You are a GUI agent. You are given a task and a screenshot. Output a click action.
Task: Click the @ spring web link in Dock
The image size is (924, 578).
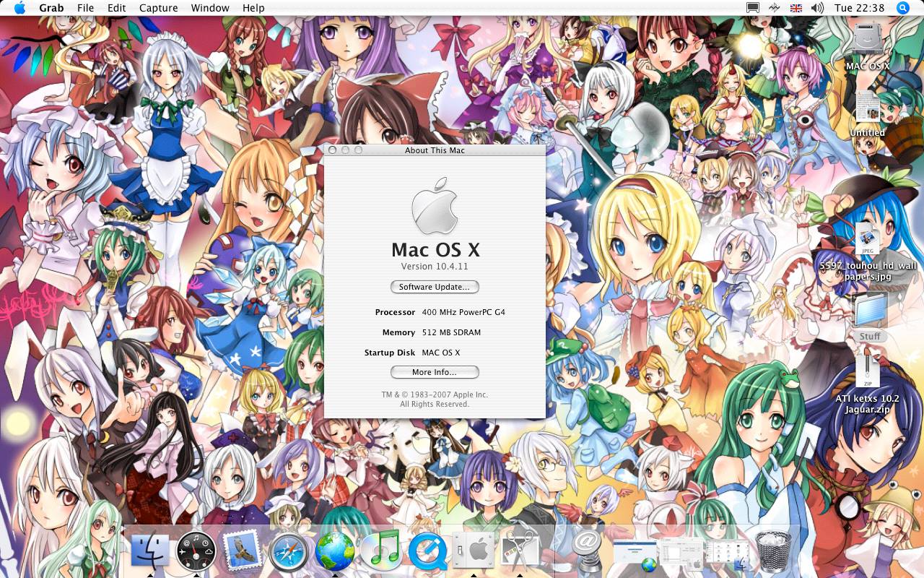pyautogui.click(x=588, y=552)
